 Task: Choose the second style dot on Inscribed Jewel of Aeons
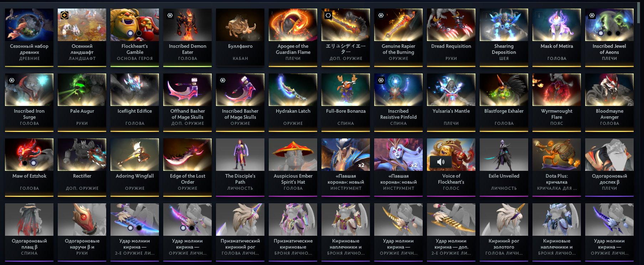tap(609, 33)
